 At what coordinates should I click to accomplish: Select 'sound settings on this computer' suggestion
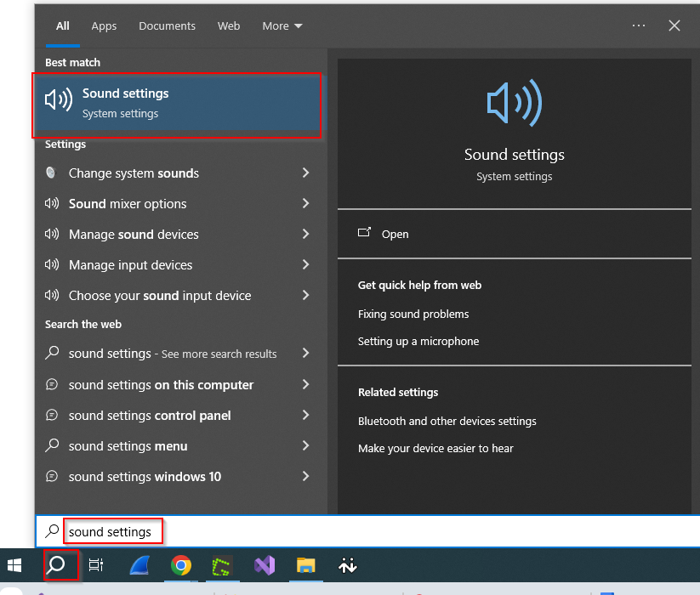[x=180, y=384]
